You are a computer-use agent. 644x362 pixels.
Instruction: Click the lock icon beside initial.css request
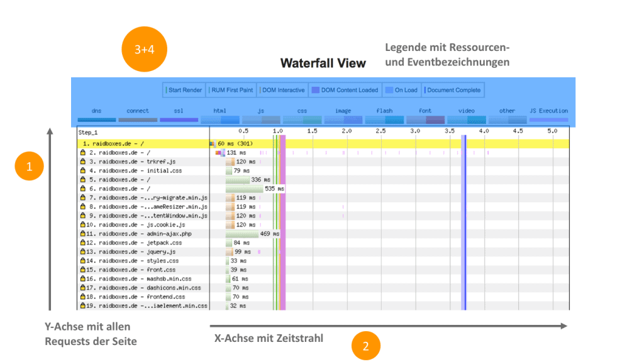tap(82, 170)
